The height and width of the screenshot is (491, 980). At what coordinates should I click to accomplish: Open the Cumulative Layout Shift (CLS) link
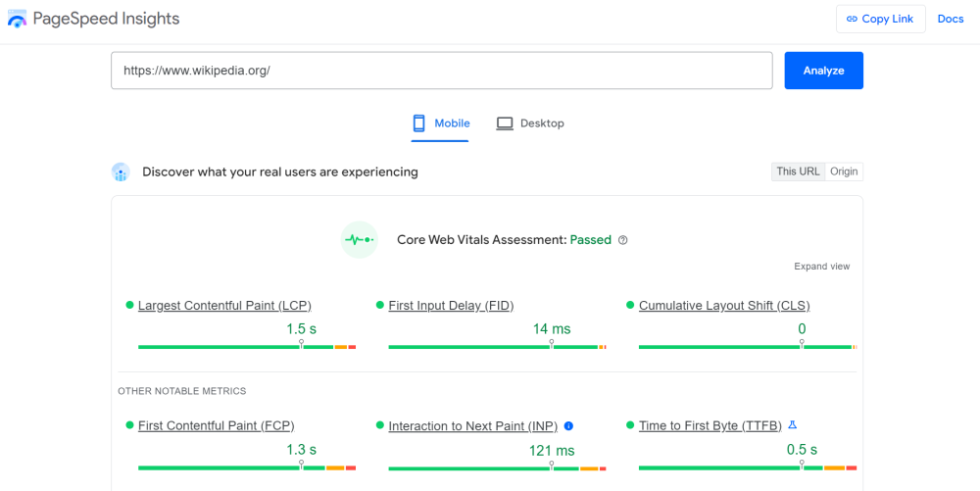click(x=724, y=306)
